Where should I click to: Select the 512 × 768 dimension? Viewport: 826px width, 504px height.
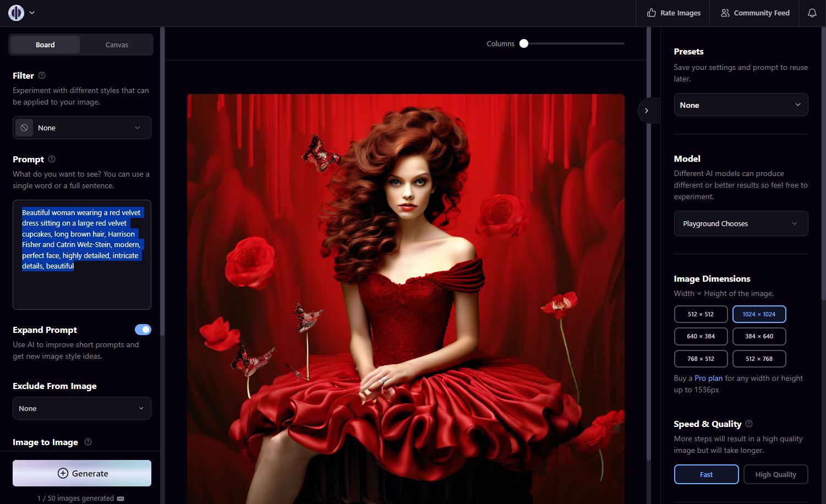pyautogui.click(x=759, y=359)
